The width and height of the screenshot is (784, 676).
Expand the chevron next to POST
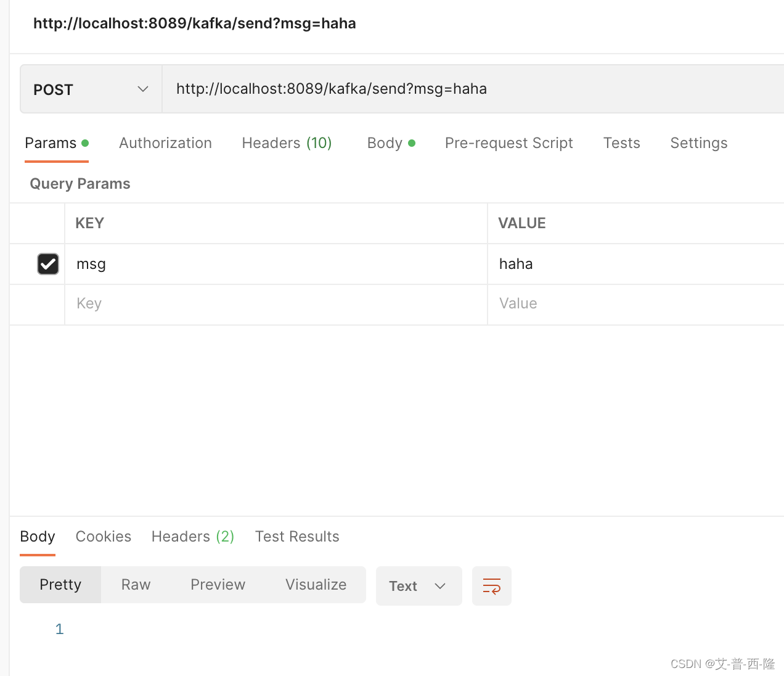[142, 89]
